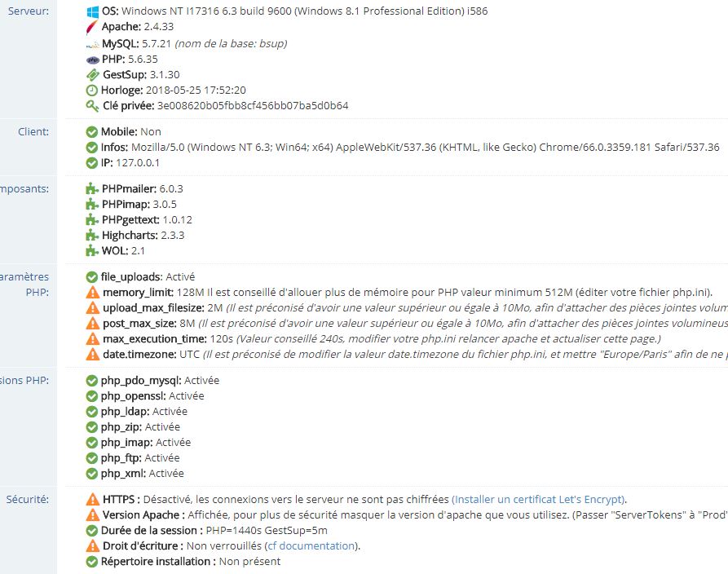Click the MySQL dolphin icon

pyautogui.click(x=93, y=44)
